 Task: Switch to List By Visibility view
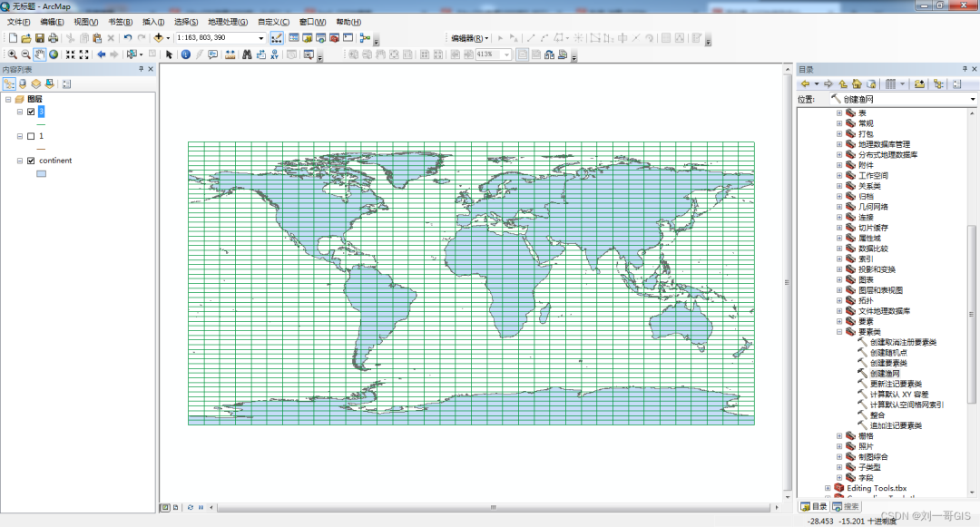tap(35, 83)
